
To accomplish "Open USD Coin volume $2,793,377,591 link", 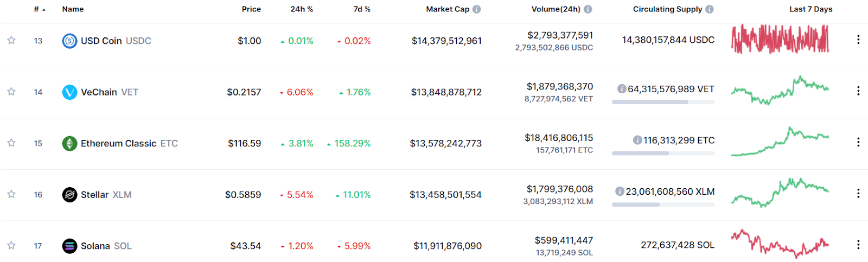I will (x=560, y=35).
